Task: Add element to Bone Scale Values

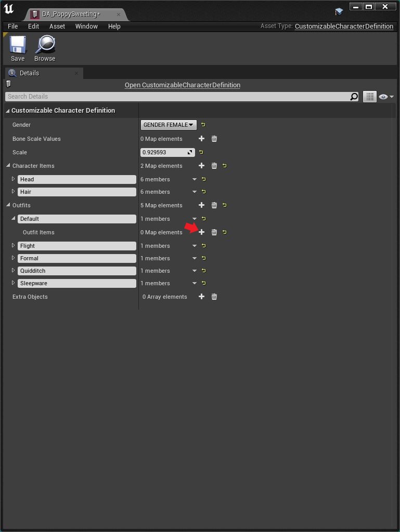Action: [x=201, y=138]
